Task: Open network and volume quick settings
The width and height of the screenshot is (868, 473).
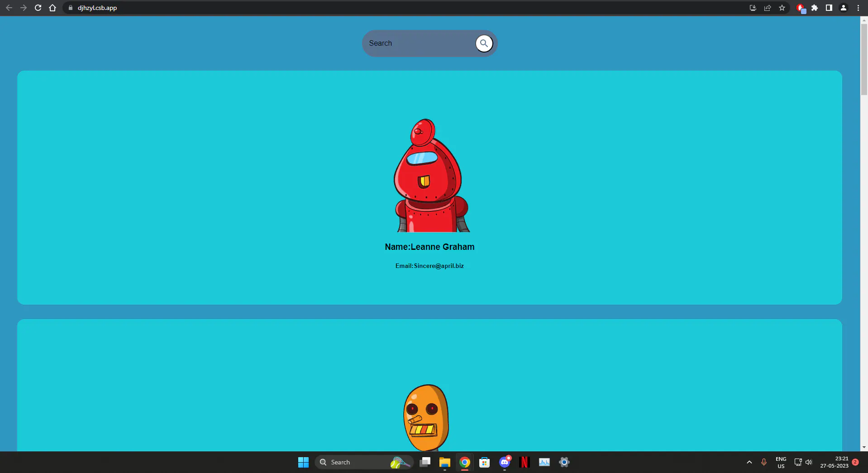Action: point(803,462)
